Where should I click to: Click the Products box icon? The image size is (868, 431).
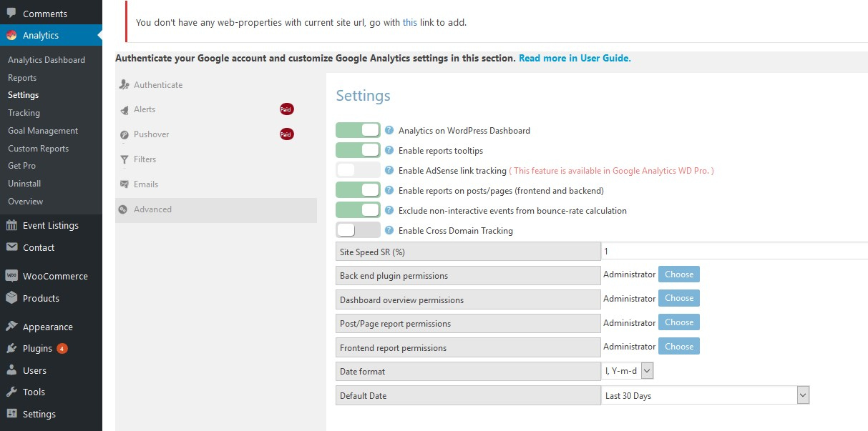pos(11,298)
